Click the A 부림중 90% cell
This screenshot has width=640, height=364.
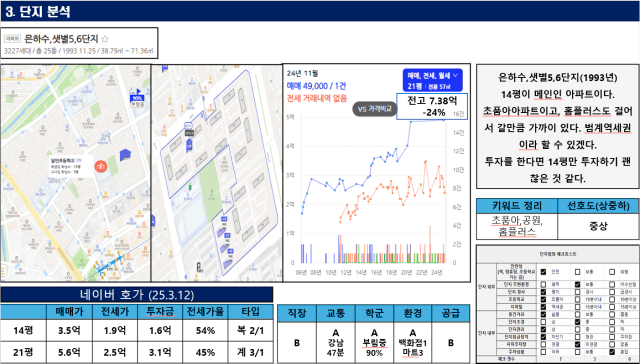pos(374,343)
